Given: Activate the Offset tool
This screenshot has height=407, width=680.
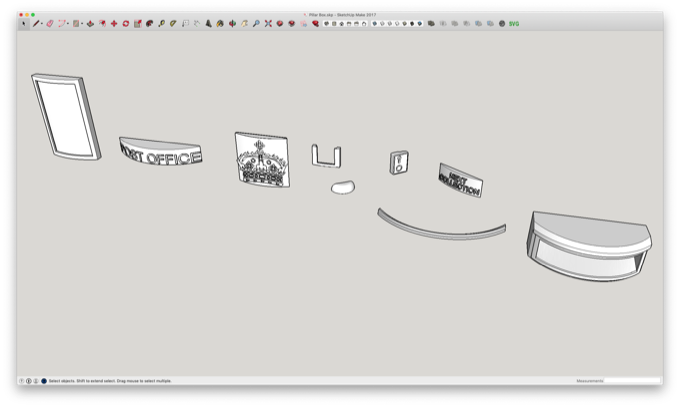Looking at the screenshot, I should [102, 24].
